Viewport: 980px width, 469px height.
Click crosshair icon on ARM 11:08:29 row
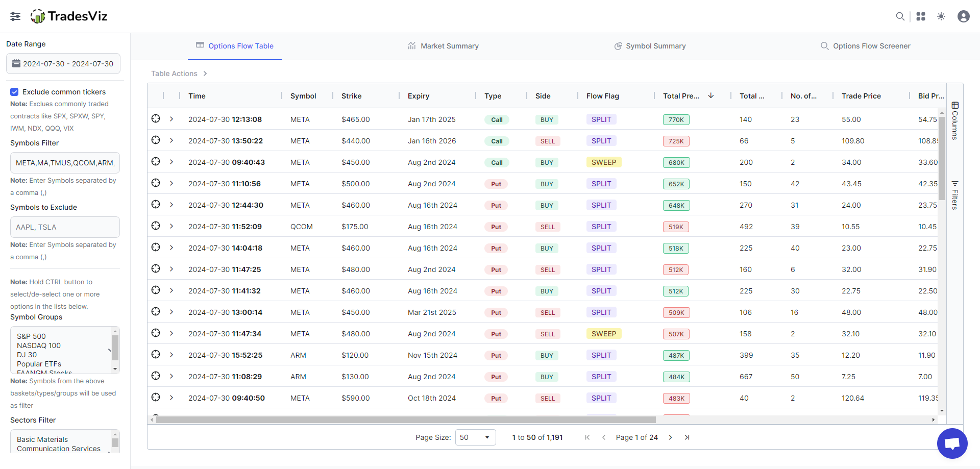pos(156,376)
